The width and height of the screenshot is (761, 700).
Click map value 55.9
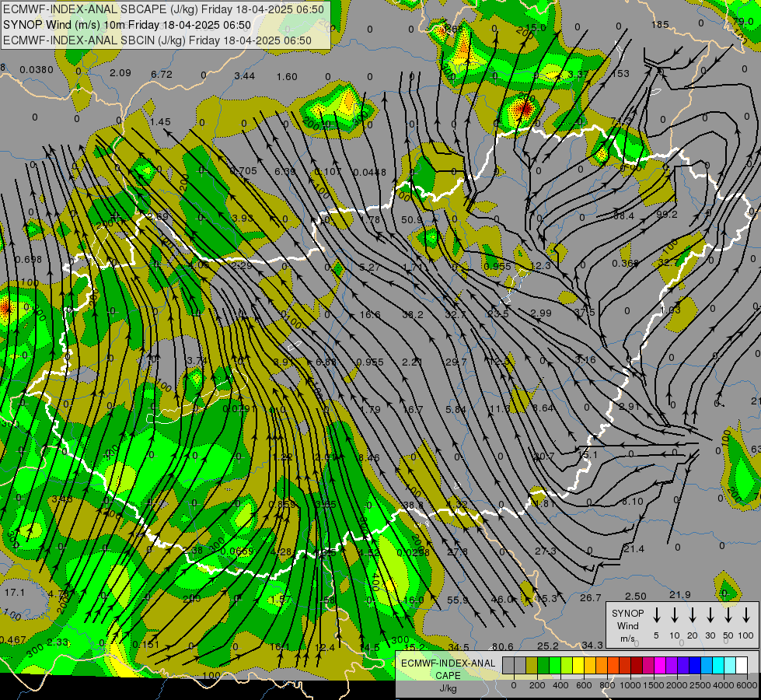pyautogui.click(x=458, y=600)
